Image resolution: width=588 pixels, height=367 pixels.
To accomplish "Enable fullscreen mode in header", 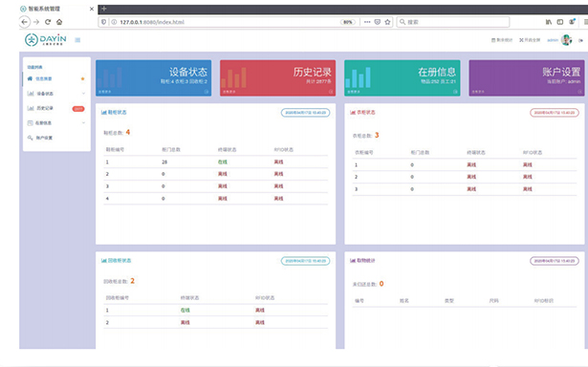I will tap(530, 40).
